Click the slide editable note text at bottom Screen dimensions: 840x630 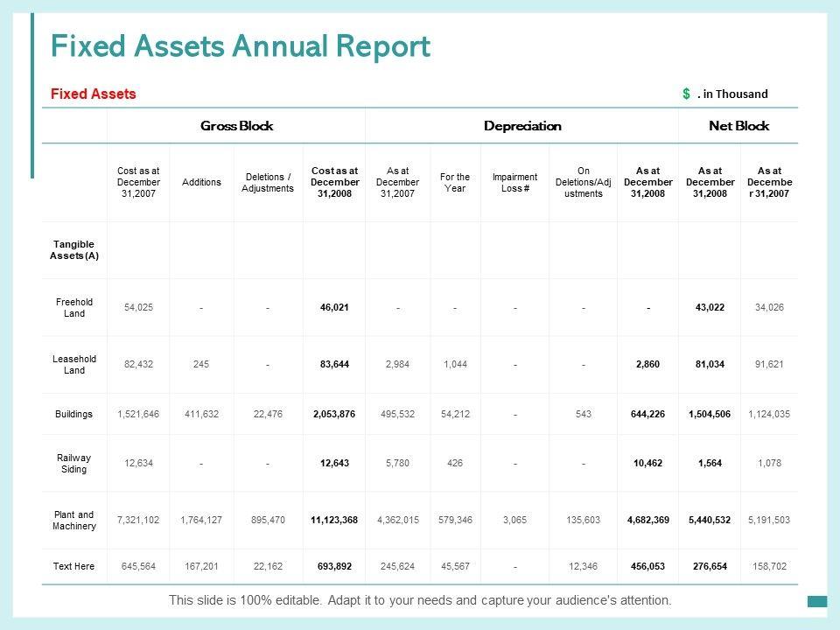tap(420, 600)
